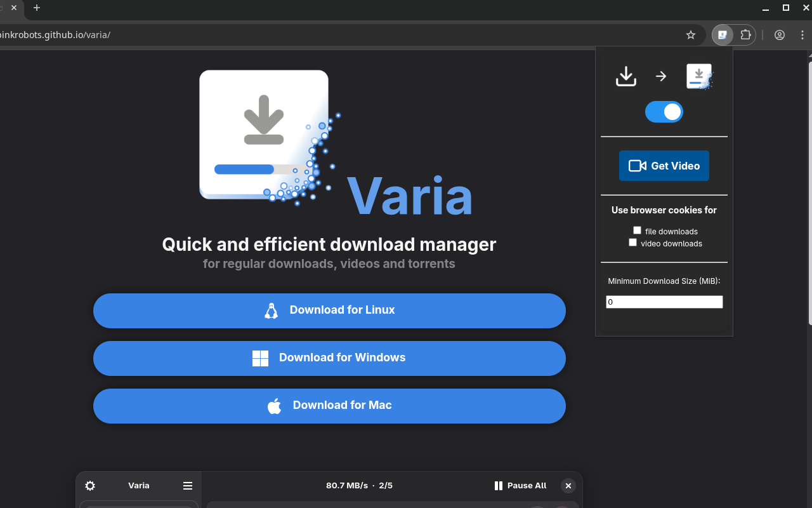Open the hamburger menu in the Varia app preview
Image resolution: width=812 pixels, height=508 pixels.
(188, 486)
